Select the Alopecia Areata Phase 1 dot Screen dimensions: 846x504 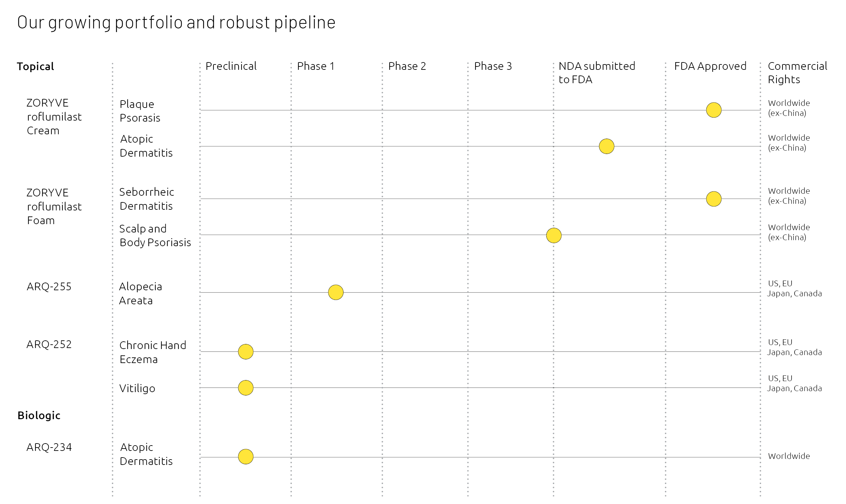336,293
